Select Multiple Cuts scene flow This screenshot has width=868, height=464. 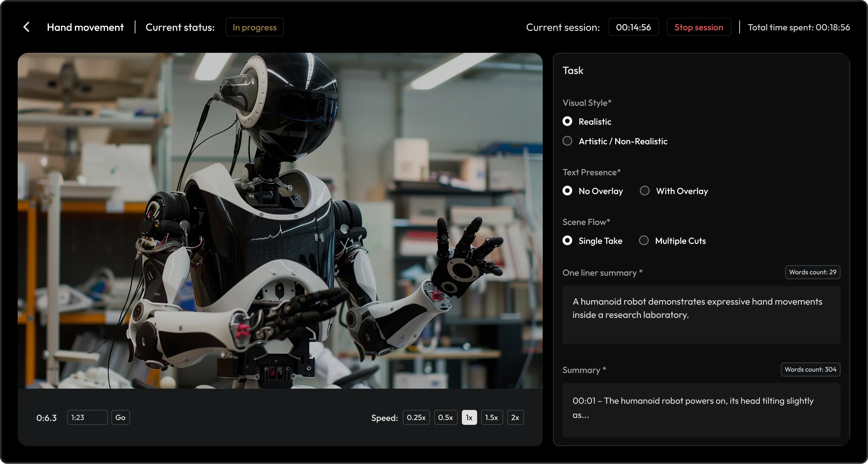point(643,241)
